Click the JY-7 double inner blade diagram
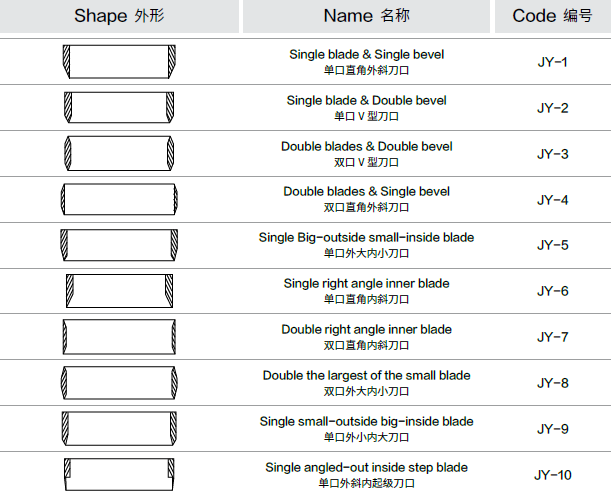613x497 pixels. tap(119, 337)
